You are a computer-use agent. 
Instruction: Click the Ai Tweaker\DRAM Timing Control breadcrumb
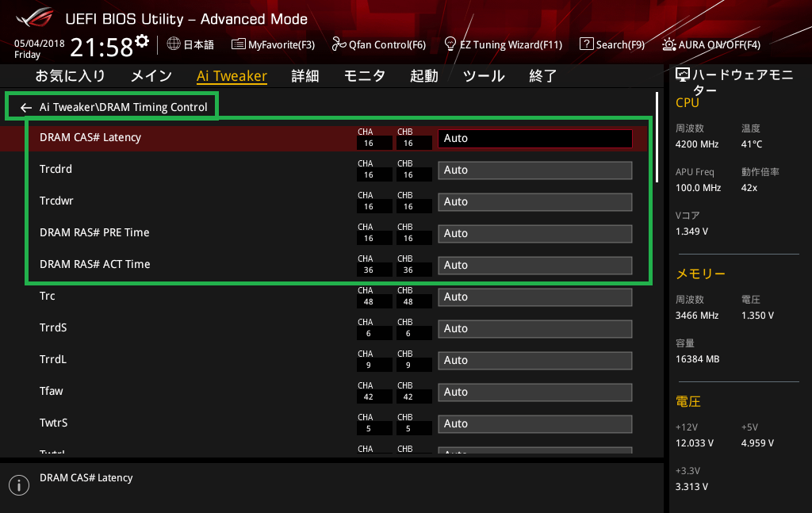(x=123, y=107)
